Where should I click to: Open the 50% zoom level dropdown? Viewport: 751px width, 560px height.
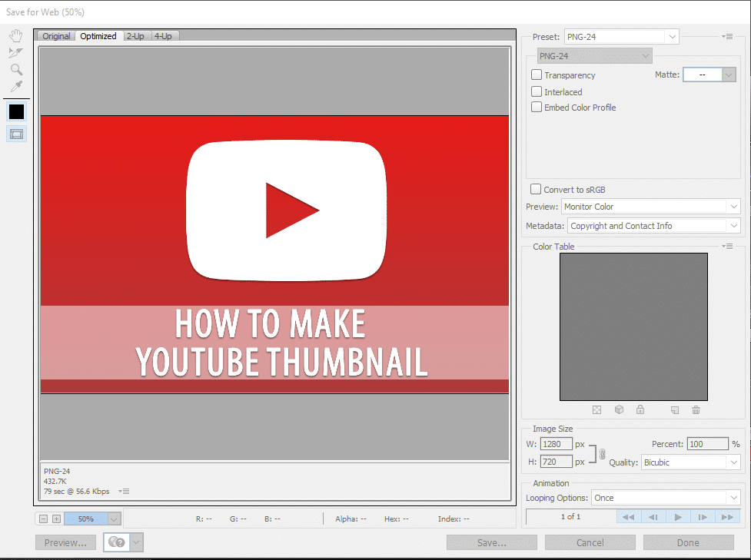114,519
